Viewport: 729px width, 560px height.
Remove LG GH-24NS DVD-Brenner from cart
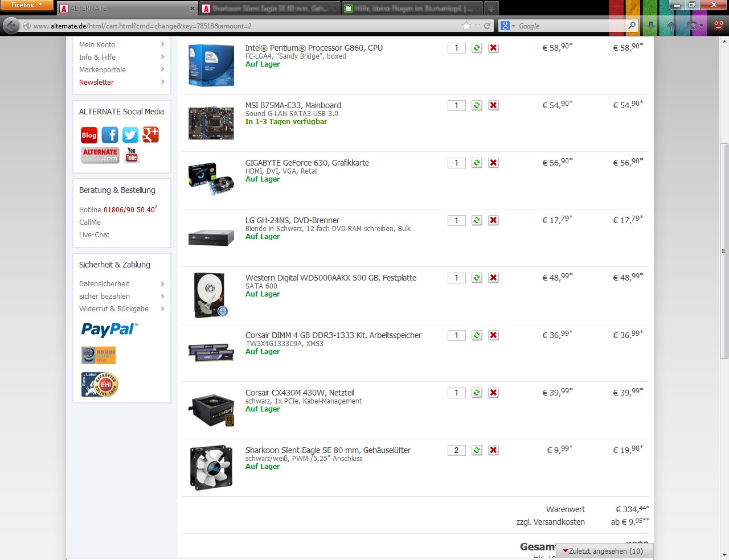point(494,220)
